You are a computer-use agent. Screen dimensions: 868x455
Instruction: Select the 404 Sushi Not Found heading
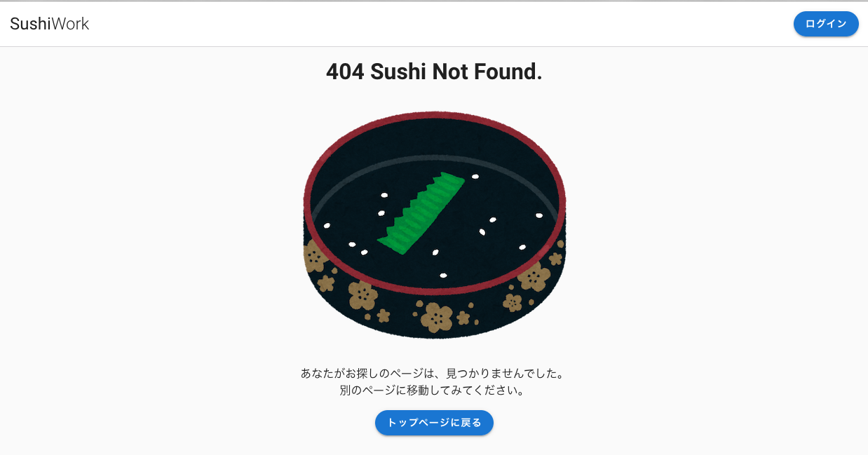(434, 72)
